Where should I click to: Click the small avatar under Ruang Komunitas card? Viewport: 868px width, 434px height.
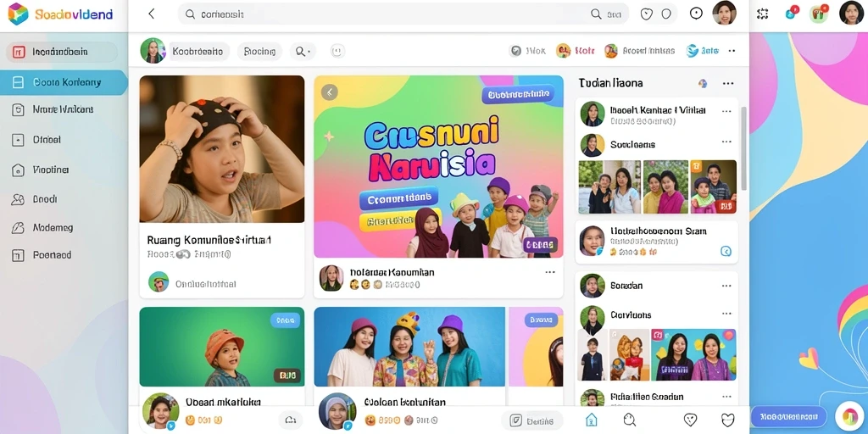pyautogui.click(x=159, y=281)
